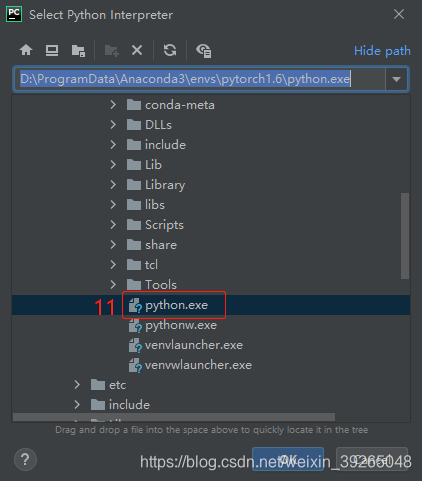Click the pythonw.exe file icon
The image size is (422, 481).
(135, 325)
